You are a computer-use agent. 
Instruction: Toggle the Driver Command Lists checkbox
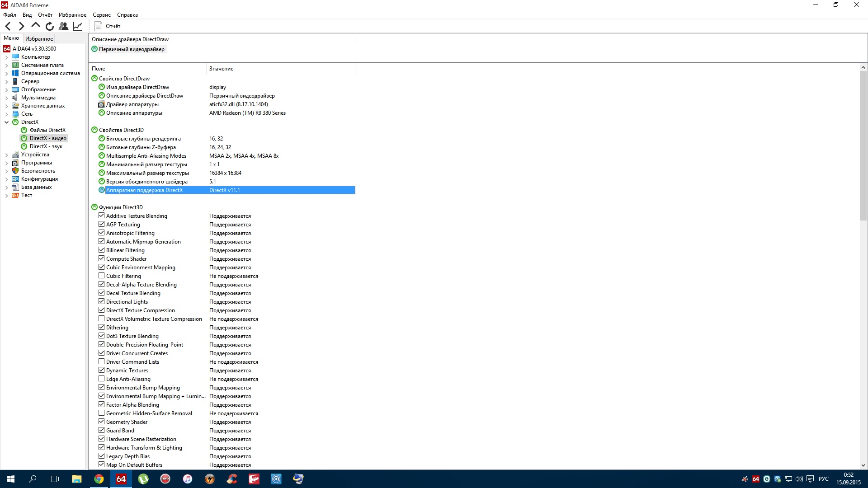[x=102, y=361]
